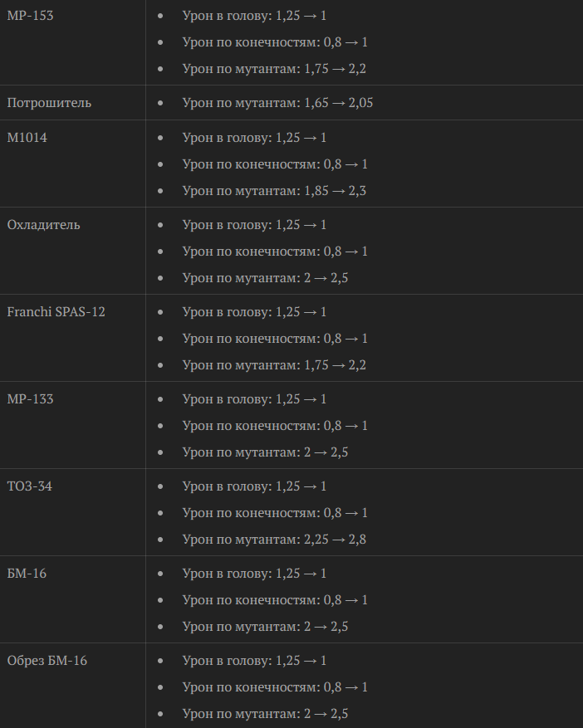Click the ТОЗ-34 weapon name
The image size is (583, 728).
click(x=29, y=486)
